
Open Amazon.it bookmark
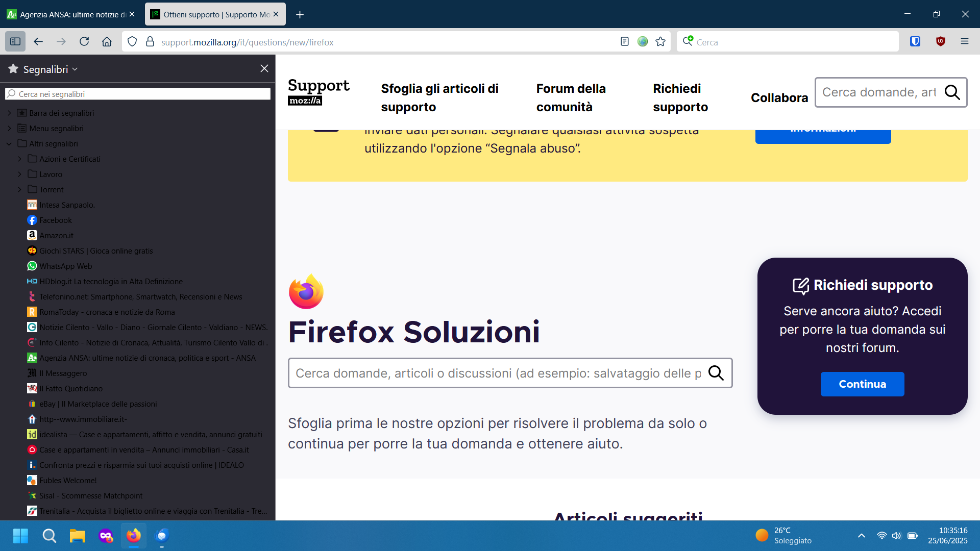[x=50, y=236]
